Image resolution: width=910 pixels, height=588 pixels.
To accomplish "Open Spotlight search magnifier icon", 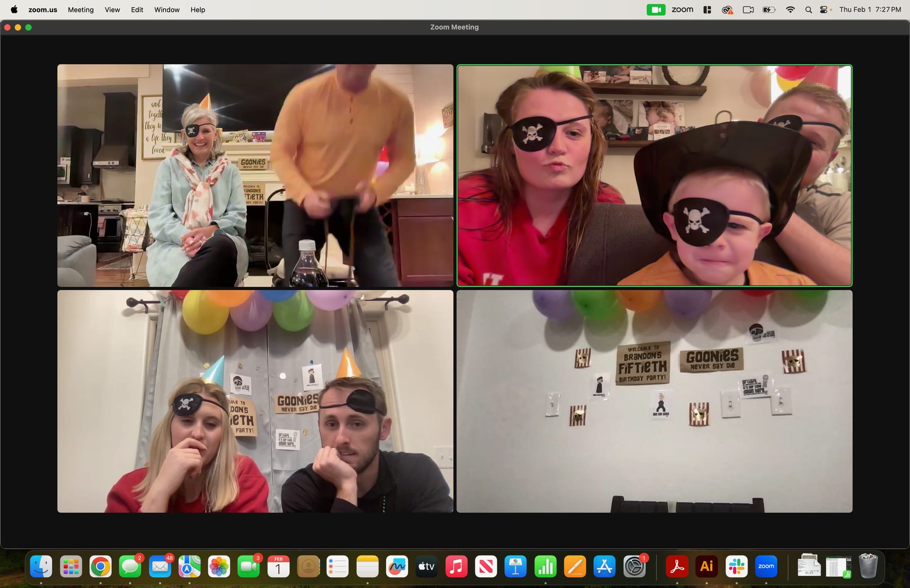I will point(808,10).
